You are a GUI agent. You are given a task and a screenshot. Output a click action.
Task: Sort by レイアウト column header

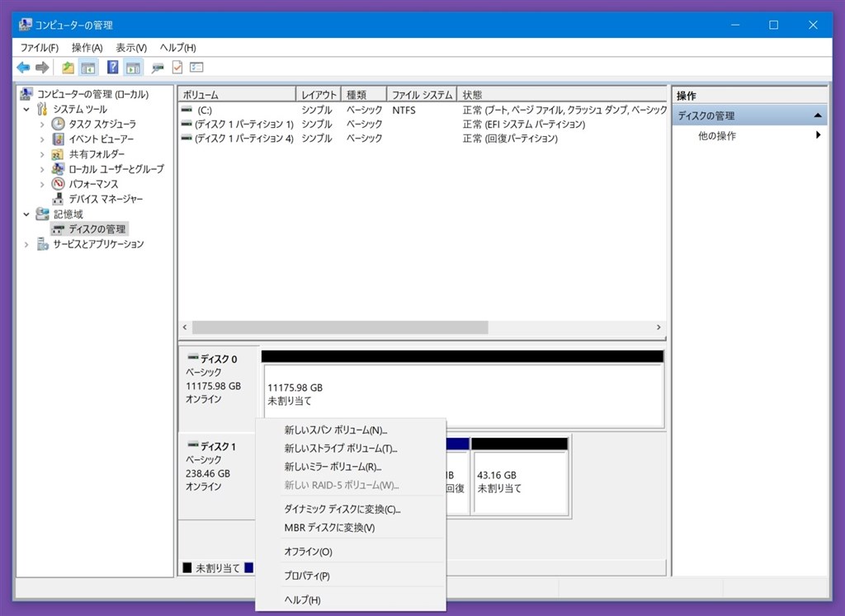click(x=319, y=95)
